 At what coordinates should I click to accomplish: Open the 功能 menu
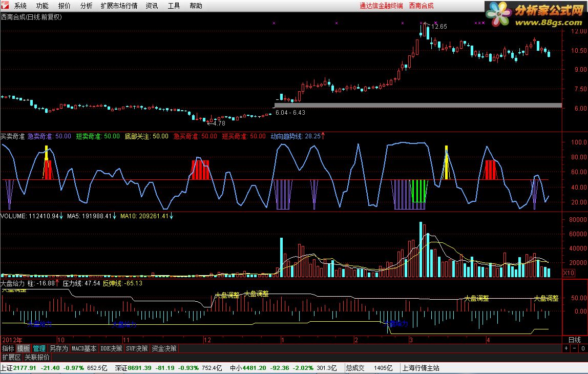point(42,6)
